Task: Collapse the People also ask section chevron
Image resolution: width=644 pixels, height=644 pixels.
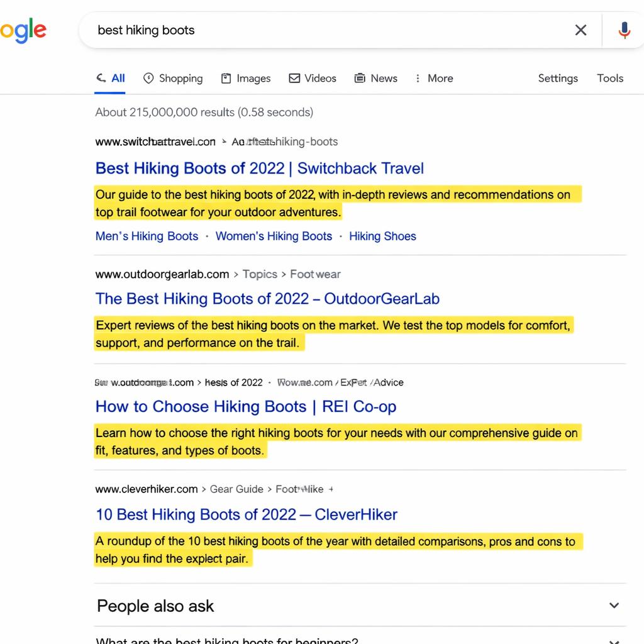Action: click(614, 606)
